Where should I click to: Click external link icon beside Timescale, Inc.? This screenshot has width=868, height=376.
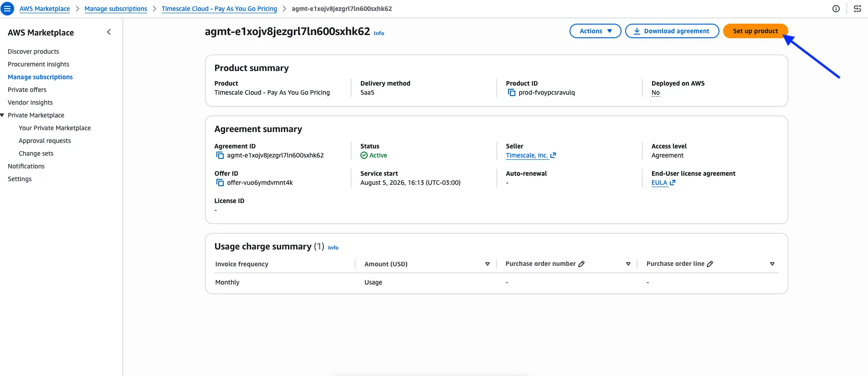tap(553, 155)
